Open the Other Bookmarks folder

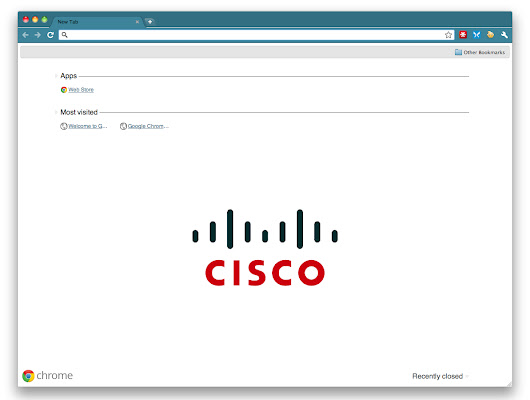point(480,52)
